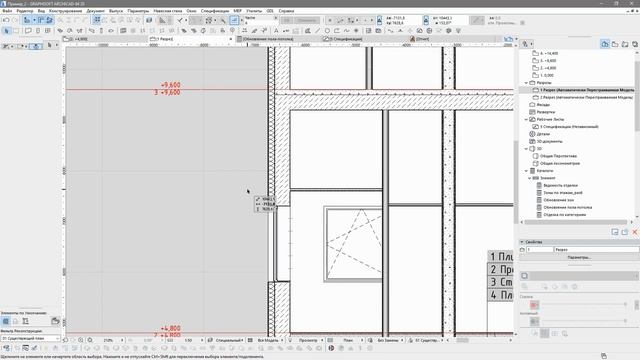Select 3D-документы in Navigator
640x360 pixels.
(546, 142)
